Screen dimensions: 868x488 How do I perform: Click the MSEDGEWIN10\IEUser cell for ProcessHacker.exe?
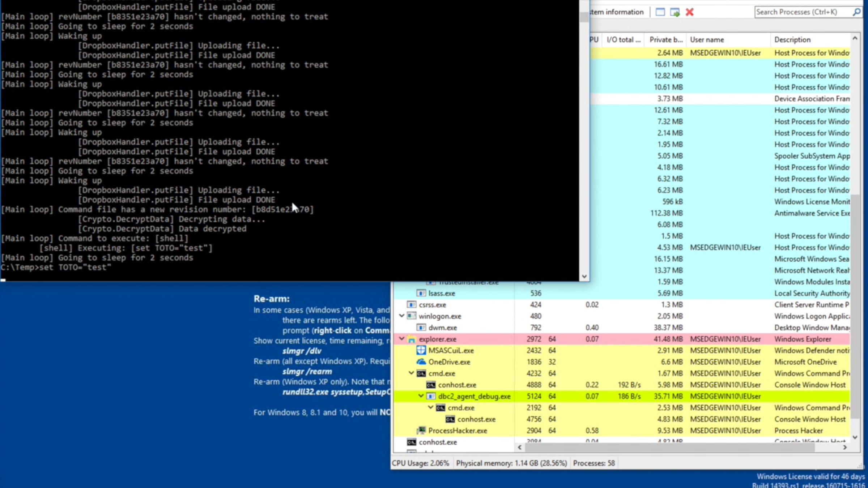point(725,431)
